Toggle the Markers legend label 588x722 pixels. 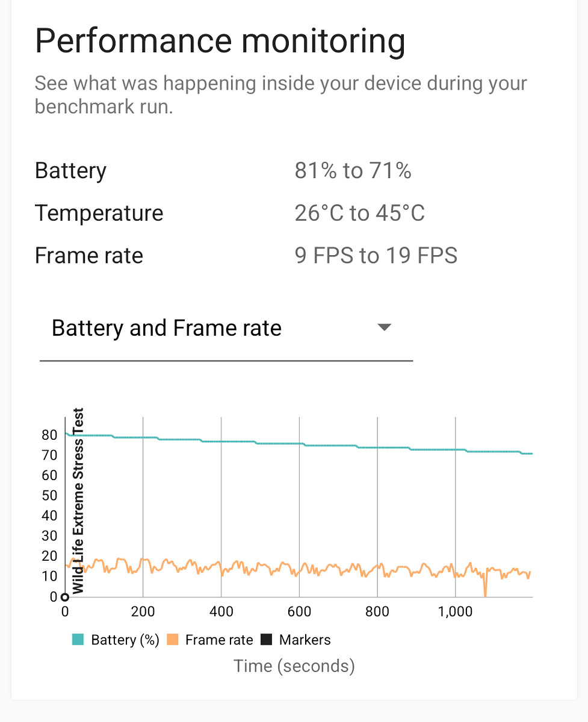[x=305, y=640]
